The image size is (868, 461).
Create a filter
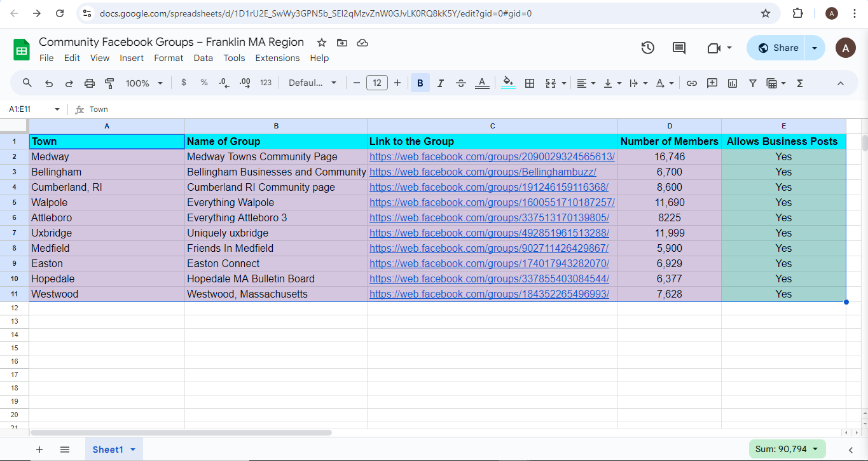pos(753,83)
